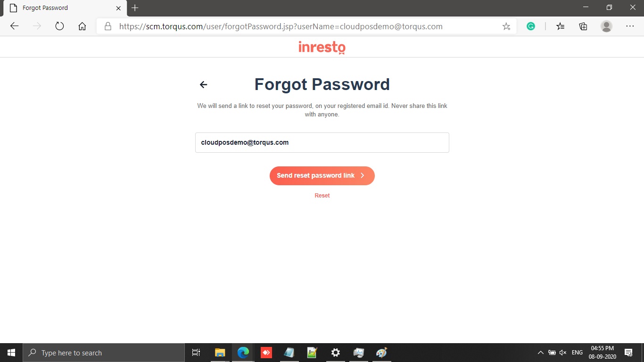644x362 pixels.
Task: Click the address bar URL
Action: (x=281, y=26)
